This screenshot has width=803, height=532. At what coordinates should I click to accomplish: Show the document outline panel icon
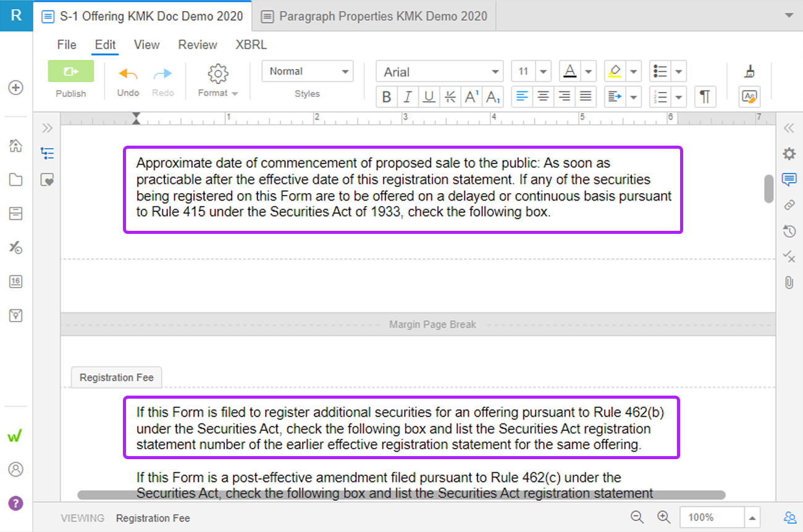[47, 153]
